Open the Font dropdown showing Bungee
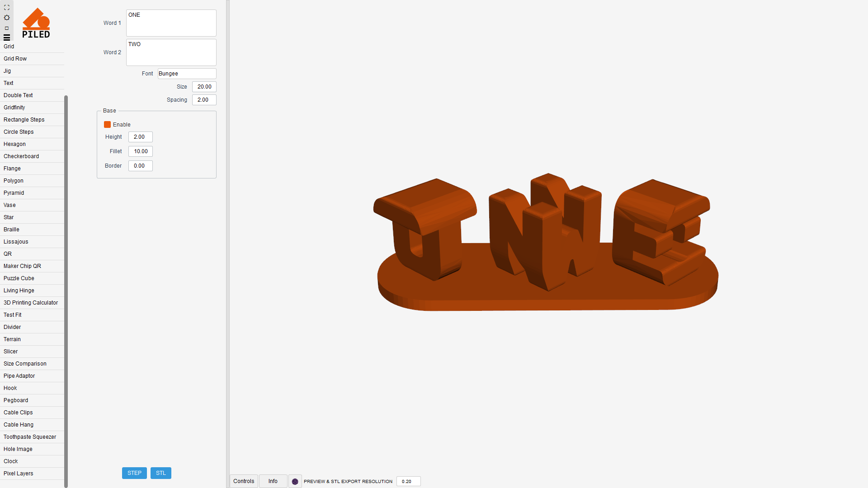 187,74
